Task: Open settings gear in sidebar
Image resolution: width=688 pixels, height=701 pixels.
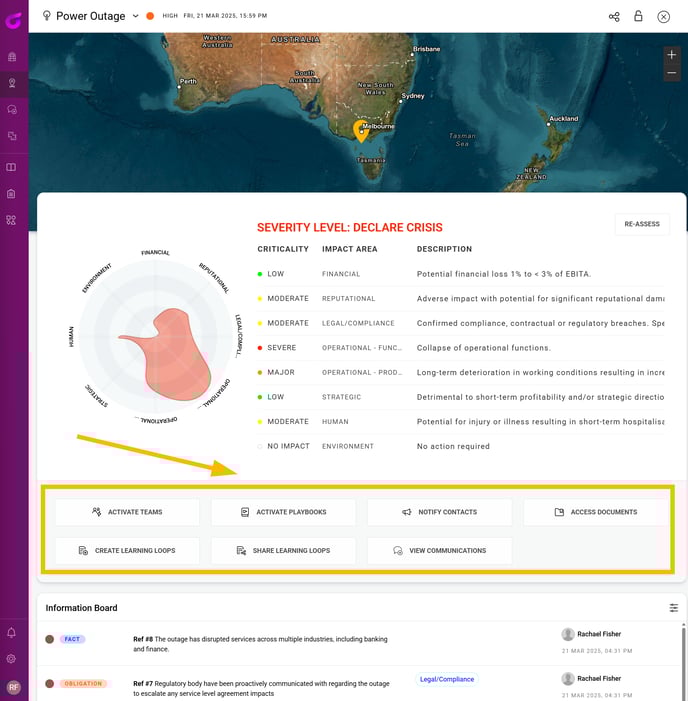Action: [x=11, y=659]
